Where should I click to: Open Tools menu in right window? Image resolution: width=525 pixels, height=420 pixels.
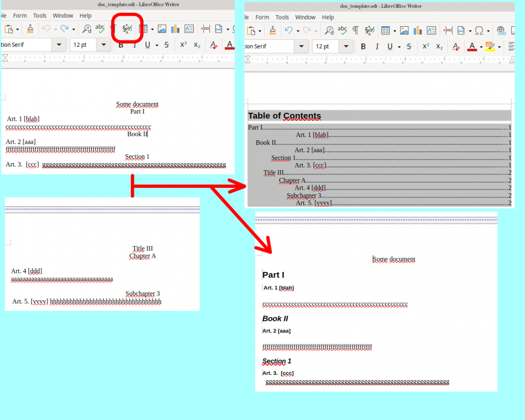(x=282, y=17)
